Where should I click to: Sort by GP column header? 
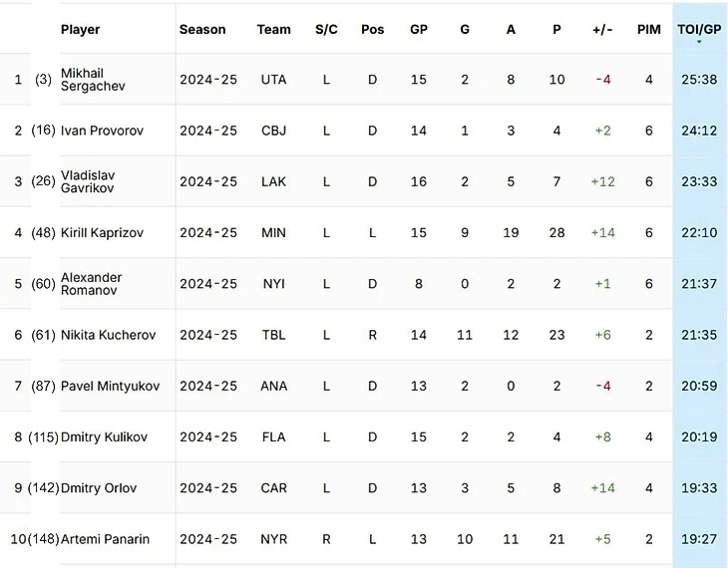(419, 30)
